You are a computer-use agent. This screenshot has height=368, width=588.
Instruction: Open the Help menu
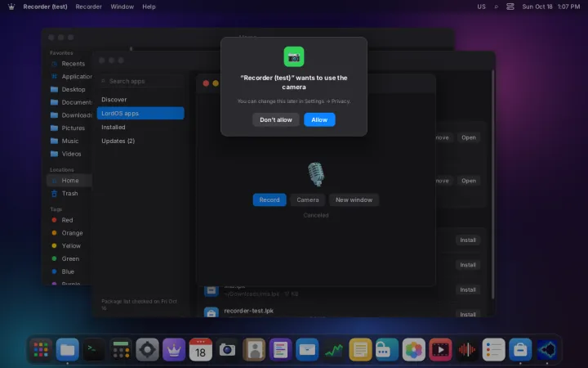click(x=149, y=7)
